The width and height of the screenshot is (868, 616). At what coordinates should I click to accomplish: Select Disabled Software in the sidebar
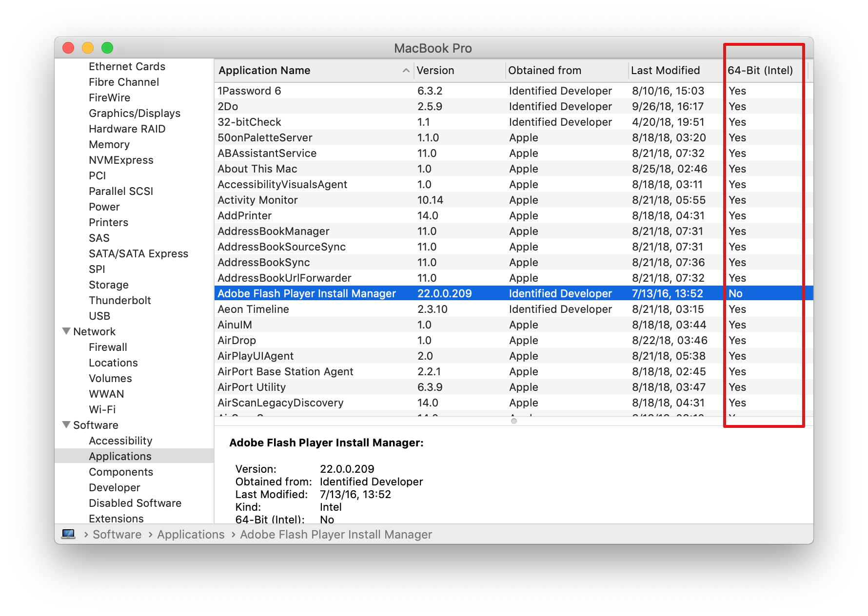(x=135, y=503)
